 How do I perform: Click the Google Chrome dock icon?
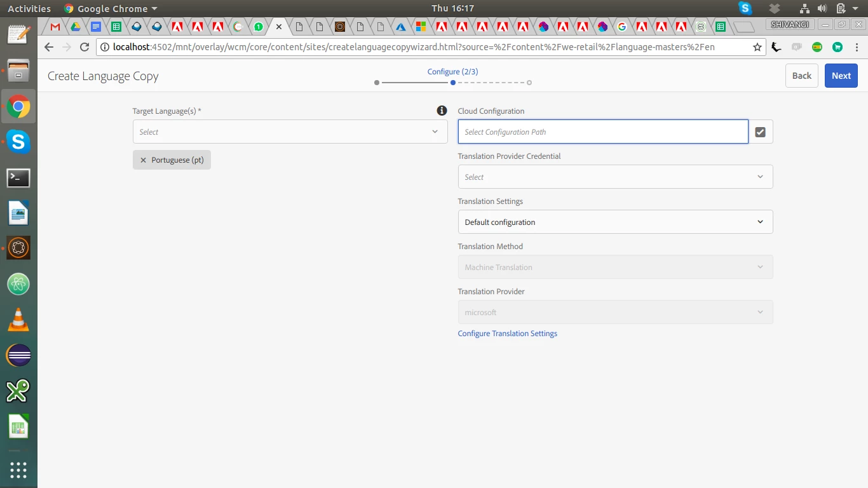[x=18, y=107]
